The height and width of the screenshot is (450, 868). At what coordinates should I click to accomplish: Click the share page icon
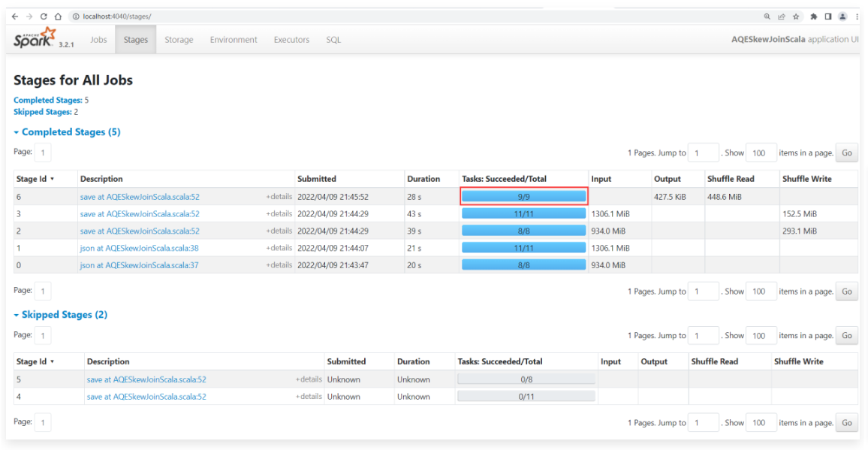tap(781, 17)
